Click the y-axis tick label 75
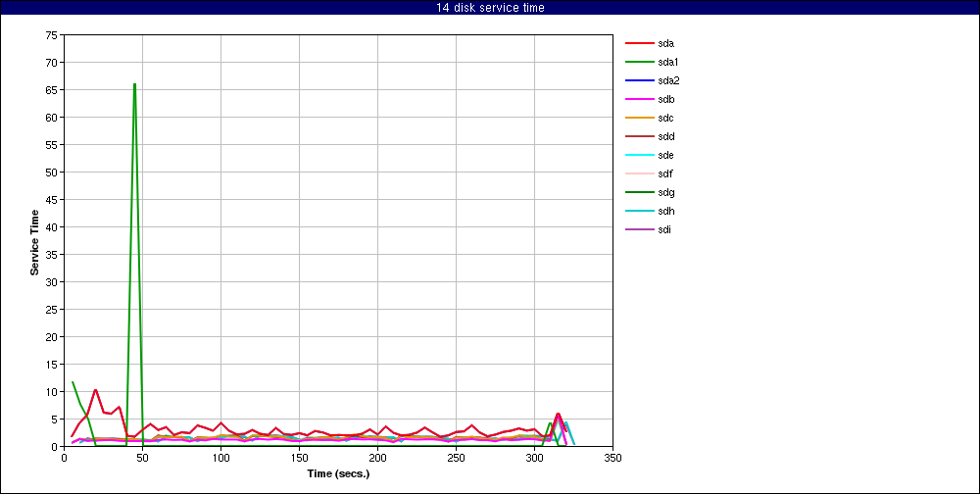 tap(51, 35)
